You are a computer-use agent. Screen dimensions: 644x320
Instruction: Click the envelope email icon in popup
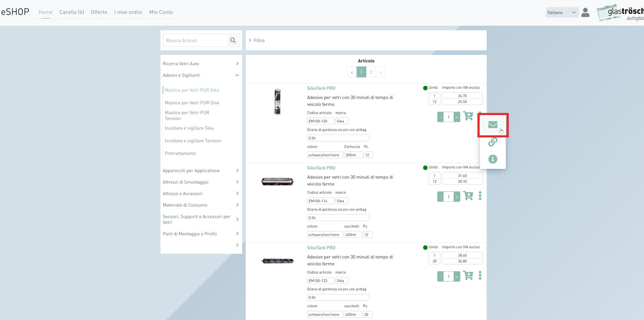pyautogui.click(x=493, y=125)
